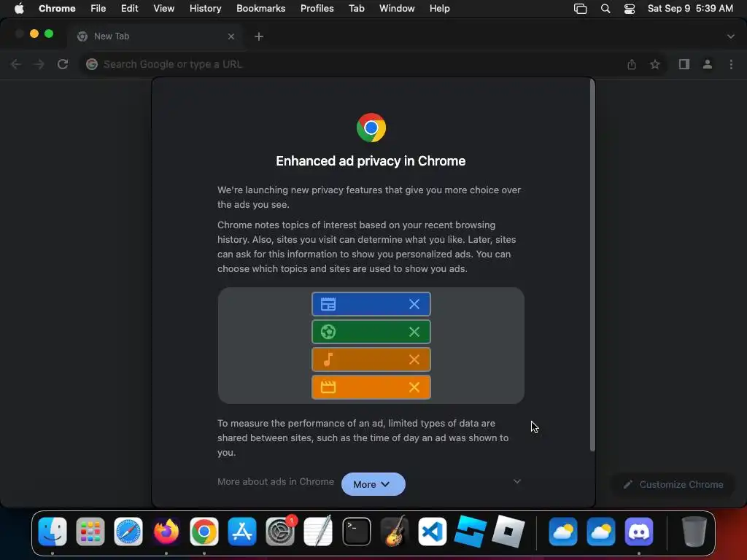Screen dimensions: 747x560
Task: Click the green soccer ball topic icon
Action: click(x=328, y=332)
